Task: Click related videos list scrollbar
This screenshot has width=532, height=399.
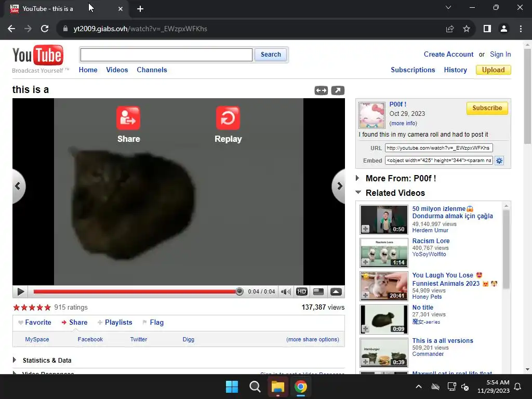Action: (506, 249)
